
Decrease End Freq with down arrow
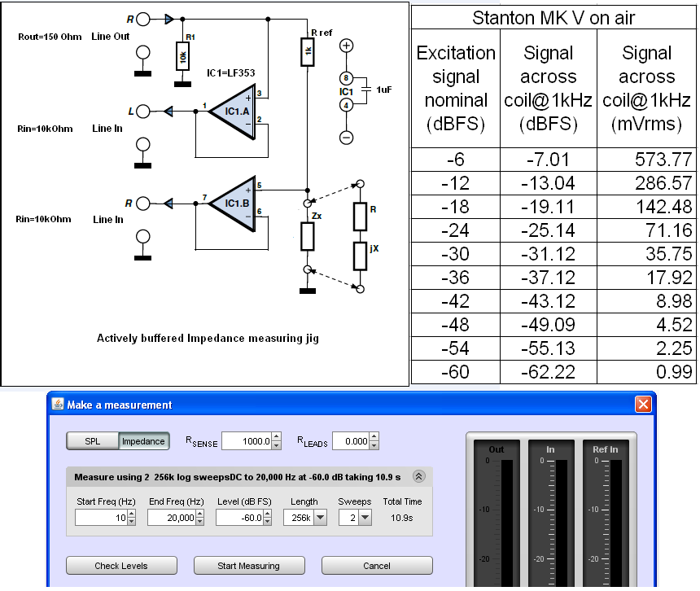pyautogui.click(x=200, y=522)
